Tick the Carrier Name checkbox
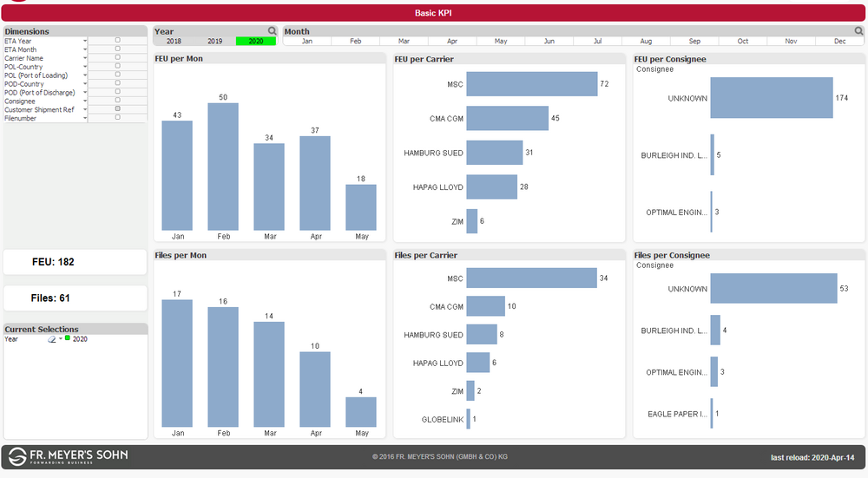868x478 pixels. click(117, 58)
